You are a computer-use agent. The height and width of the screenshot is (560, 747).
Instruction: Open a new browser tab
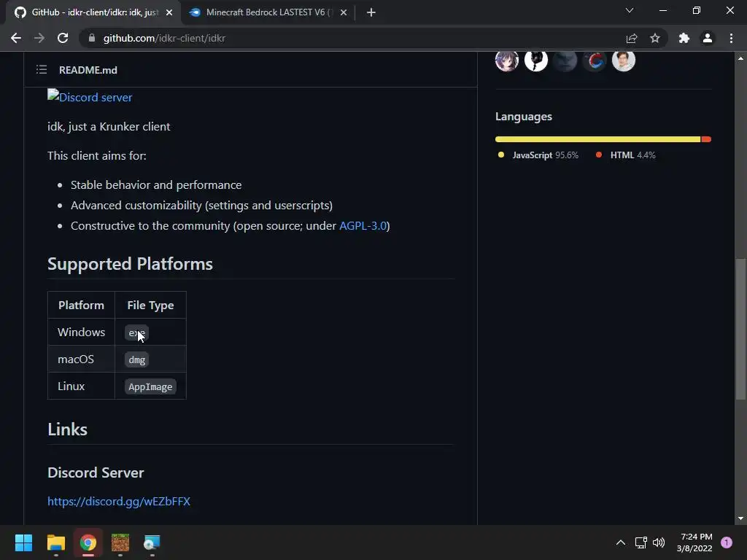(371, 12)
